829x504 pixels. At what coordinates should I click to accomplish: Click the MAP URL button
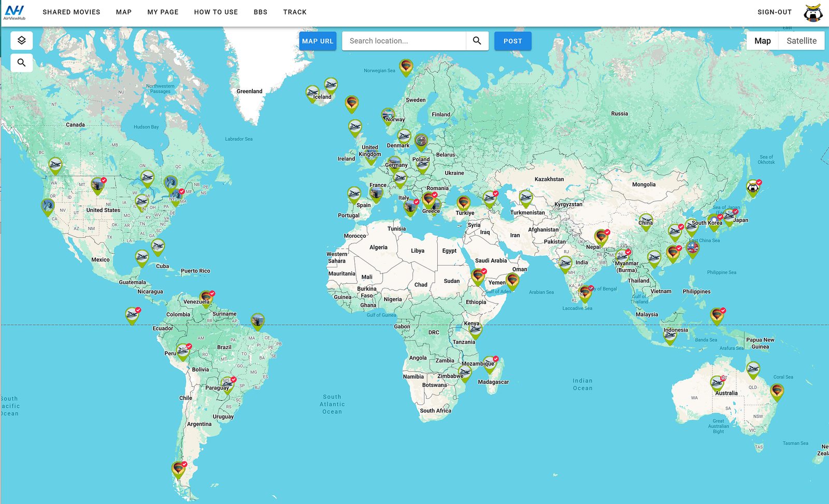(x=318, y=41)
